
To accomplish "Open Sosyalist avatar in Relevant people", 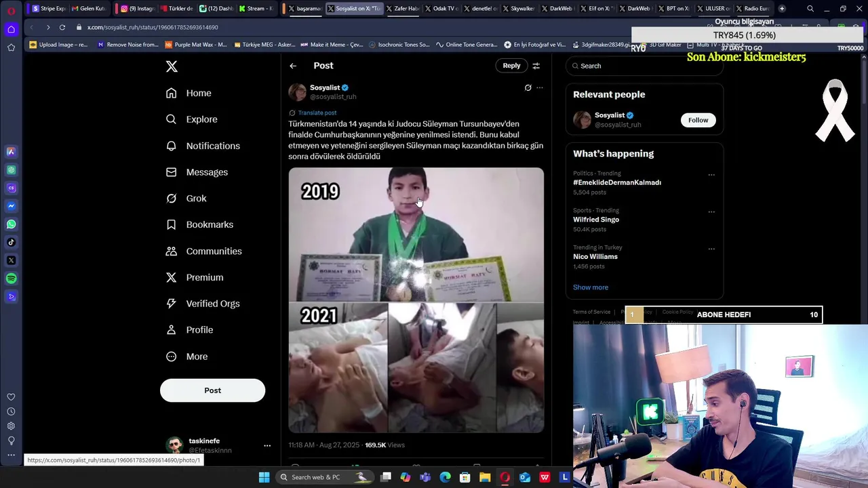I will [x=582, y=119].
